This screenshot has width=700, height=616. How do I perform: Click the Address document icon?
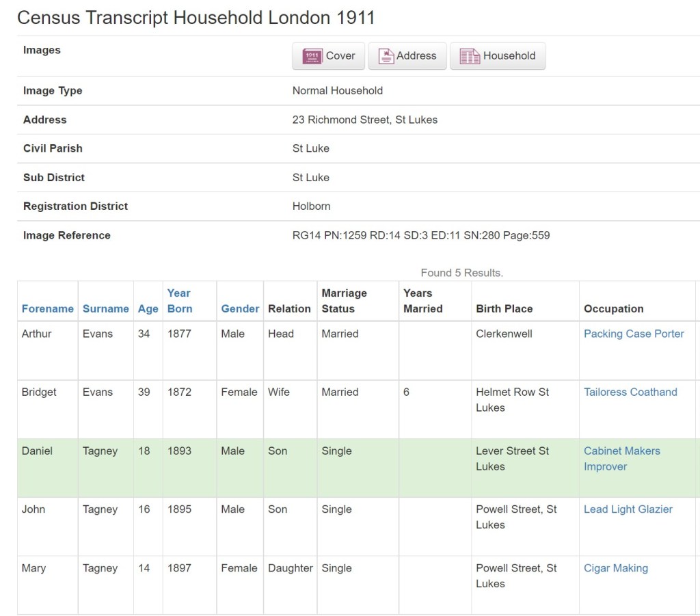(x=386, y=56)
